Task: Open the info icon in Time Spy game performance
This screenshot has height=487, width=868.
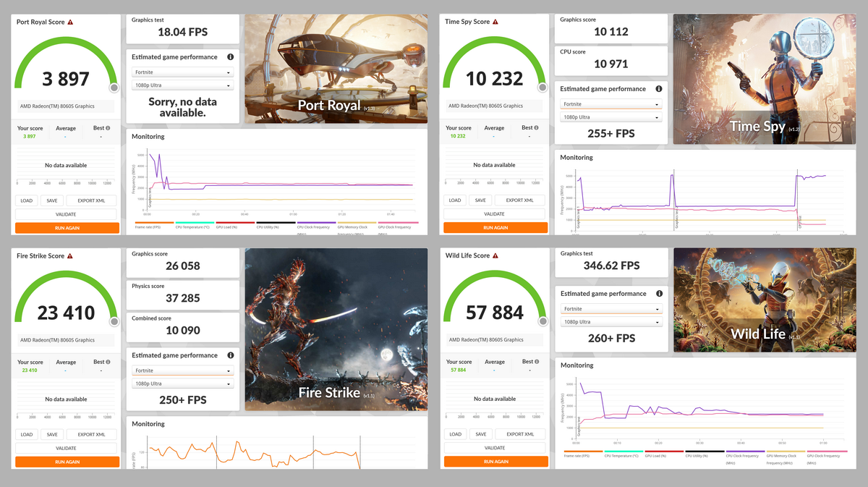Action: [x=659, y=89]
